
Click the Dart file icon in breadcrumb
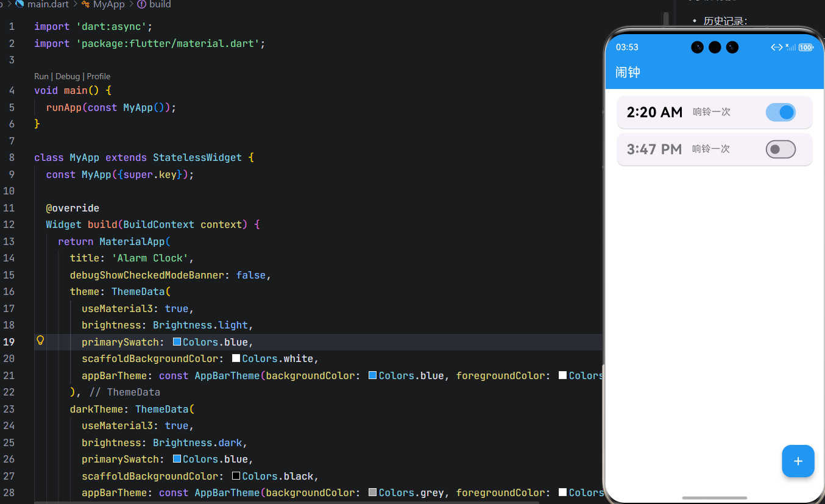click(20, 4)
